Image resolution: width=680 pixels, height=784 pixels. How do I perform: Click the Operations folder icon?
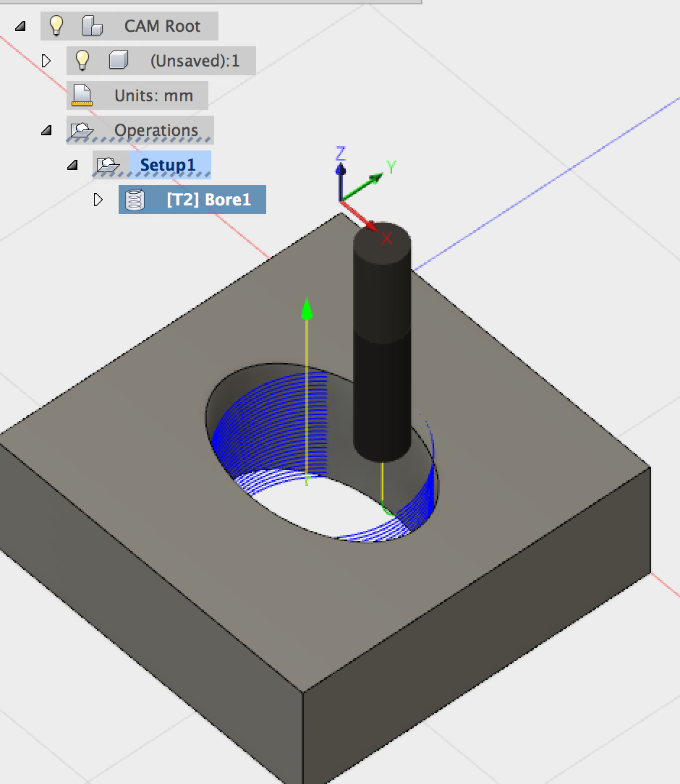[x=82, y=130]
